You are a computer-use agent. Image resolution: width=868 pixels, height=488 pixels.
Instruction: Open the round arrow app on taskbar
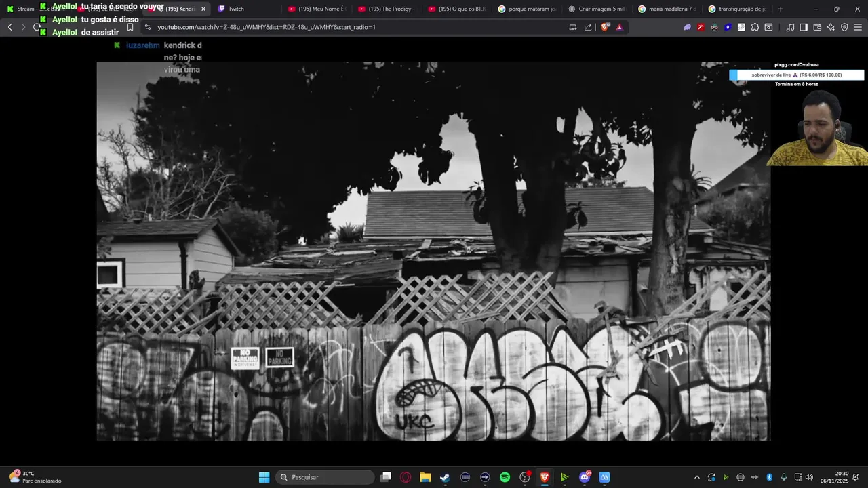pyautogui.click(x=485, y=477)
